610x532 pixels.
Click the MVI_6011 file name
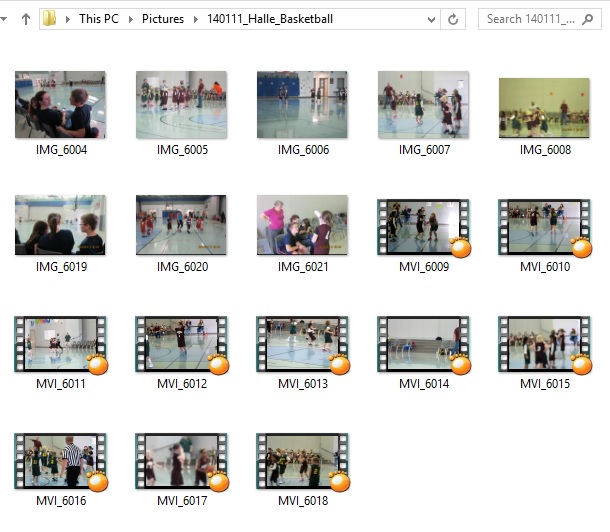61,384
